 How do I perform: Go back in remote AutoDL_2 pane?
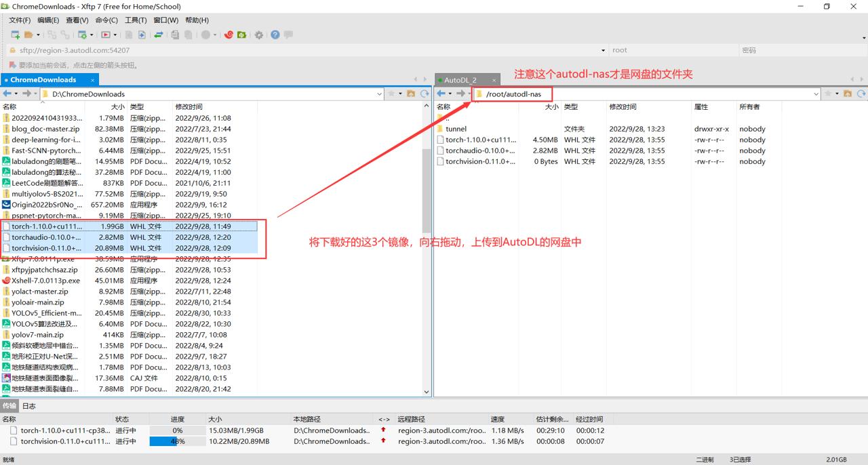pyautogui.click(x=441, y=94)
